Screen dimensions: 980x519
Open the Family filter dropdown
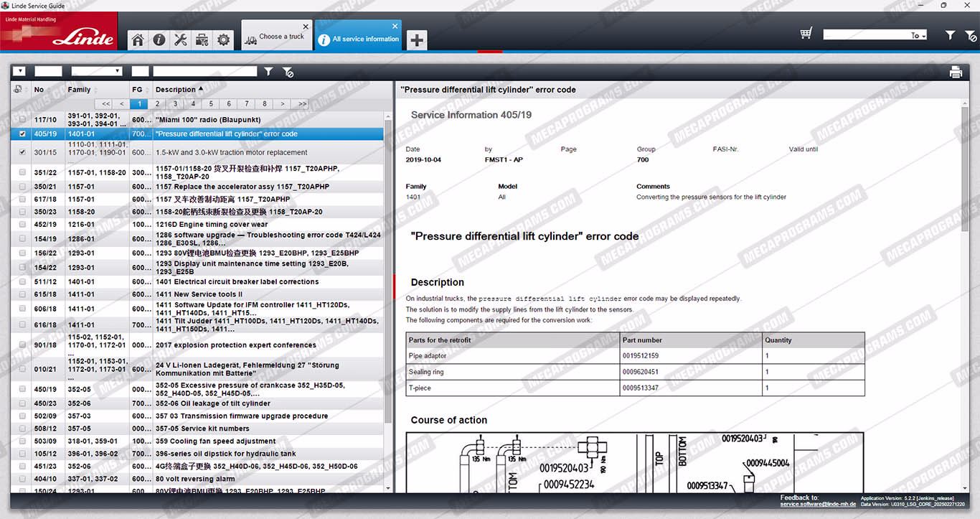tap(97, 72)
